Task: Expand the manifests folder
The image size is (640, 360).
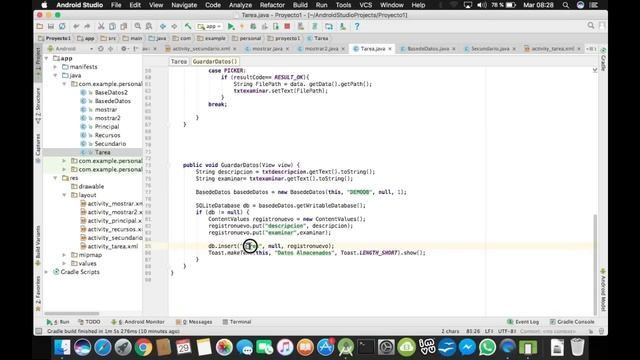Action: (55, 67)
